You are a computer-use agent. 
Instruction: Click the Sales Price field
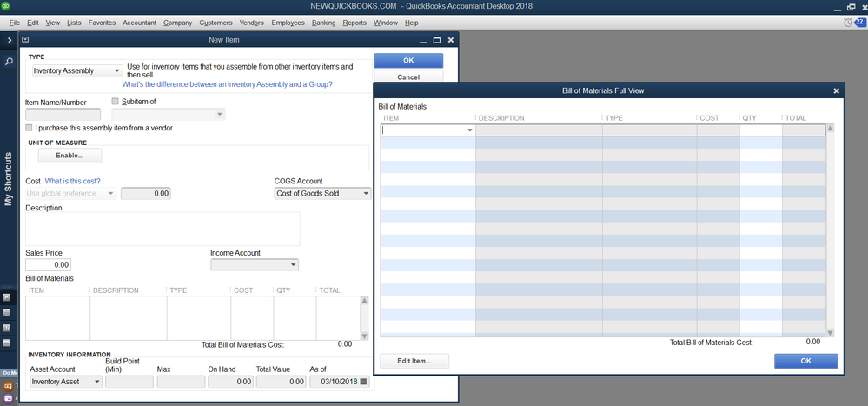48,265
